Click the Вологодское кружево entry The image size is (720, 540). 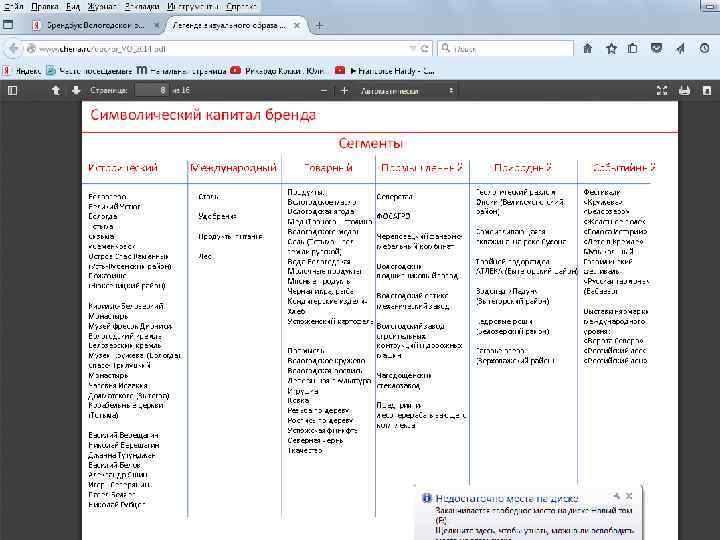[326, 360]
